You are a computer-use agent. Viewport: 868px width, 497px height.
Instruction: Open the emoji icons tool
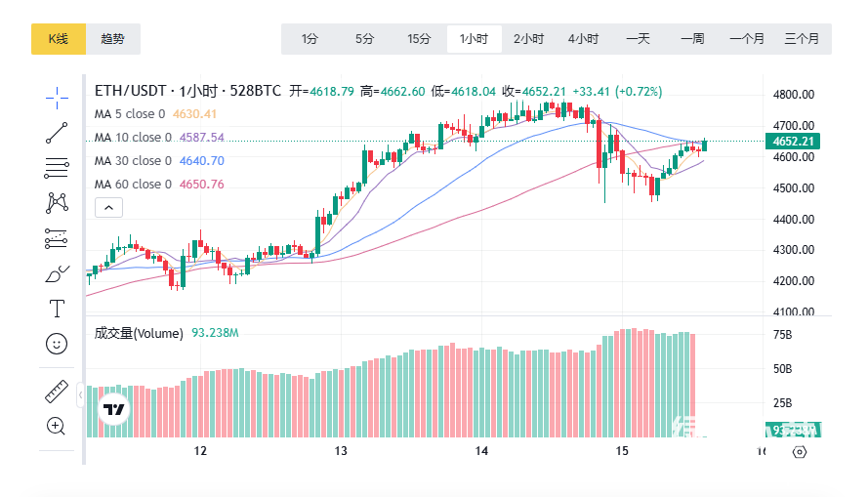coord(57,344)
